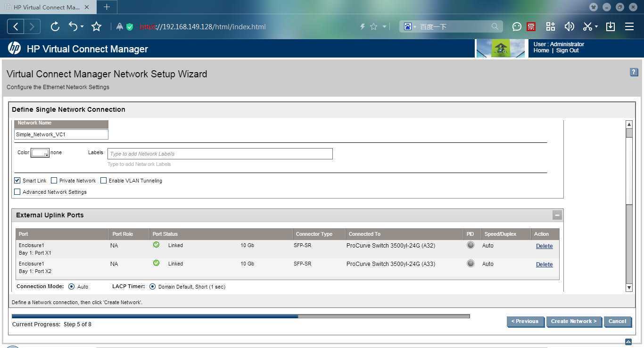Image resolution: width=644 pixels, height=348 pixels.
Task: Click the green linked status icon for Port X1
Action: point(156,245)
